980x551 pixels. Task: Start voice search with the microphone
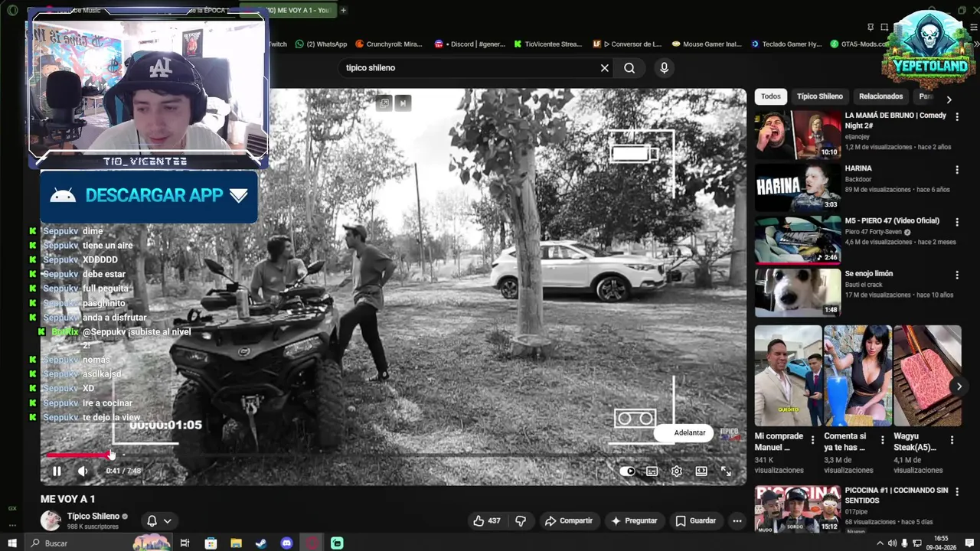(664, 68)
